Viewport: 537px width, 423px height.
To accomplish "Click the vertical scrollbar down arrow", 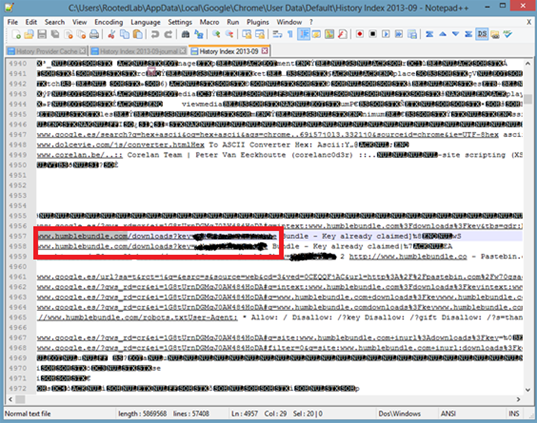I will pos(528,390).
